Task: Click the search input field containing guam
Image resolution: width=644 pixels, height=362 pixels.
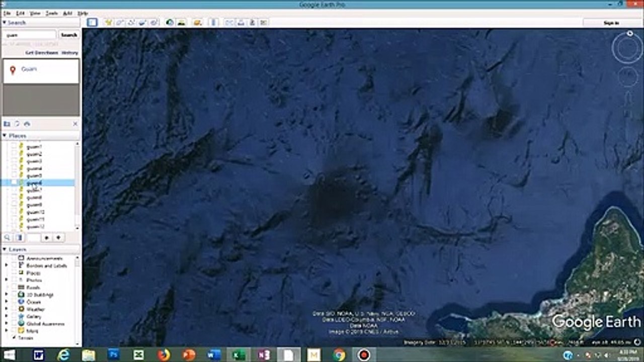Action: pos(30,35)
